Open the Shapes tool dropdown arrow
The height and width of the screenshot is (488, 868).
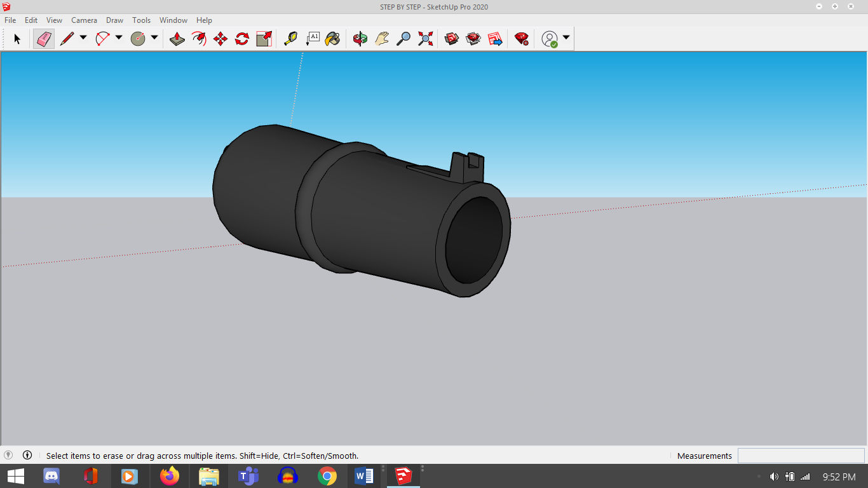point(154,38)
